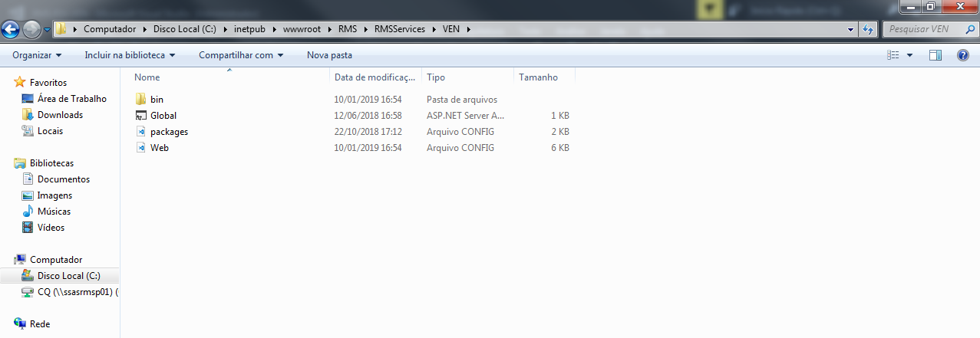Click the search magnifier icon

pos(971,29)
